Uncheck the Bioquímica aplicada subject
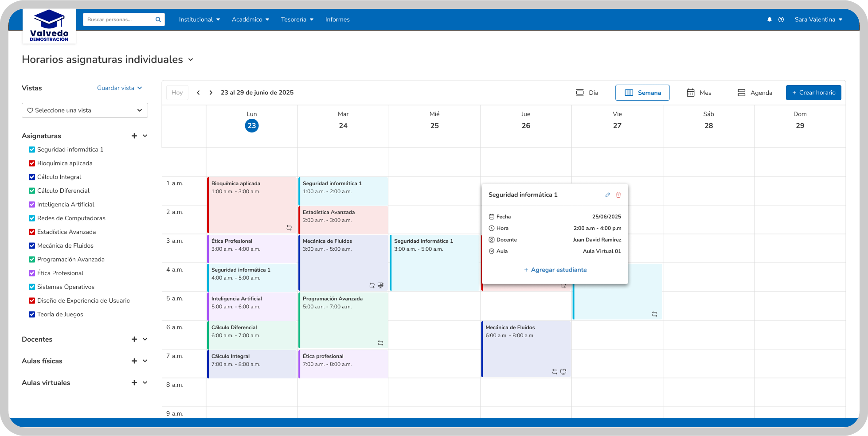The width and height of the screenshot is (868, 436). coord(31,163)
